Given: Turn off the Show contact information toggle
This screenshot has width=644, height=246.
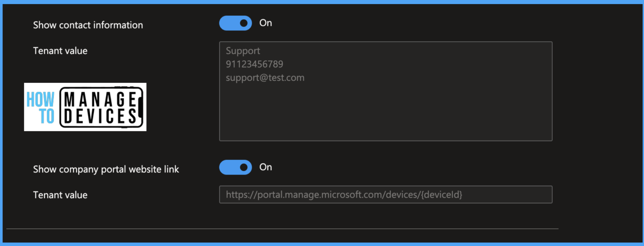Looking at the screenshot, I should click(x=235, y=23).
